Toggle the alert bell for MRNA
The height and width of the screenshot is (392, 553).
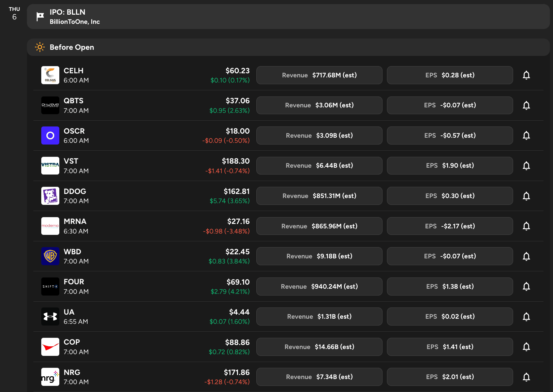[526, 226]
